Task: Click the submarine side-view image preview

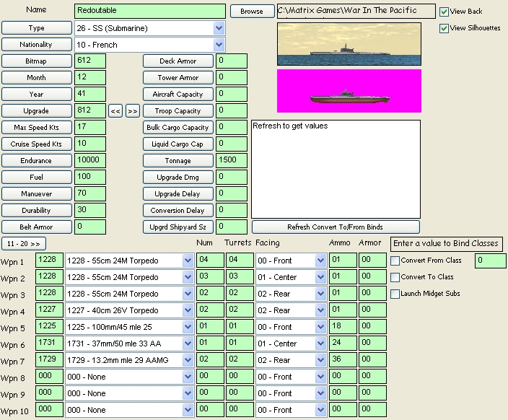Action: 349,44
